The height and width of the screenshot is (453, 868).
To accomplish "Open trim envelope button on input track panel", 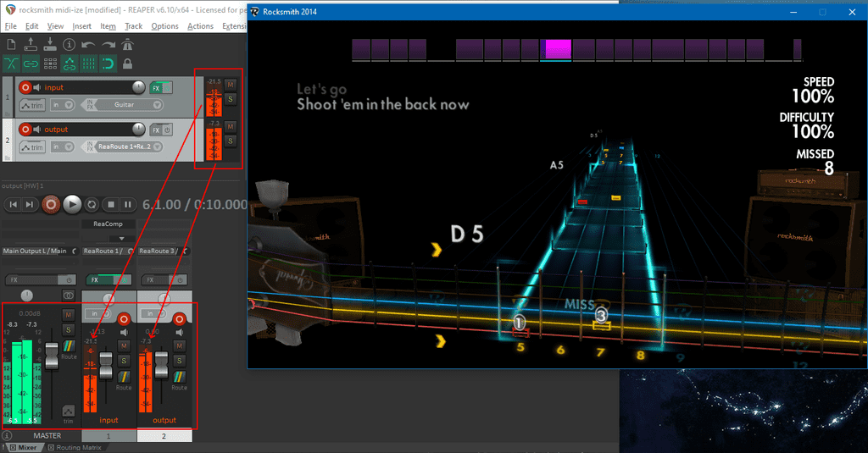I will [x=32, y=105].
